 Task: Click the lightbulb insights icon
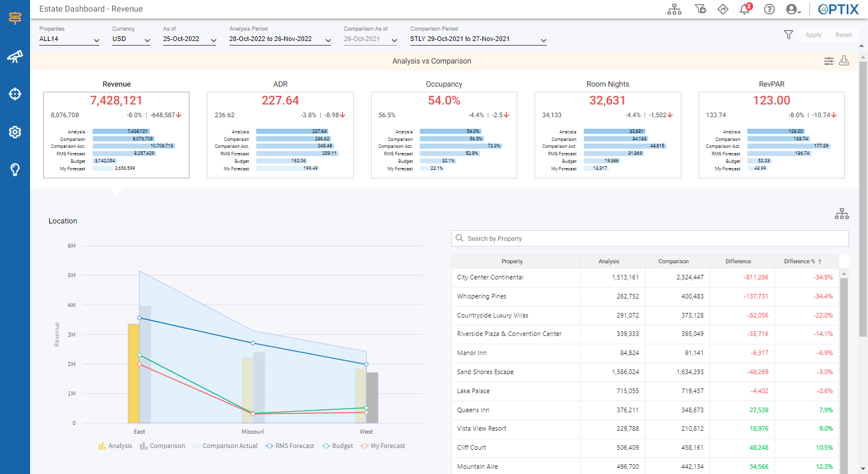pyautogui.click(x=15, y=170)
